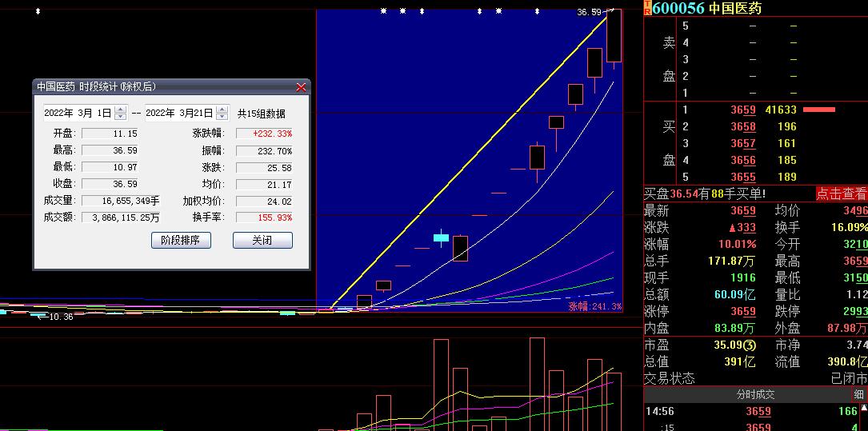Click the start date field 2022年3月1日
868x431 pixels.
pos(78,113)
